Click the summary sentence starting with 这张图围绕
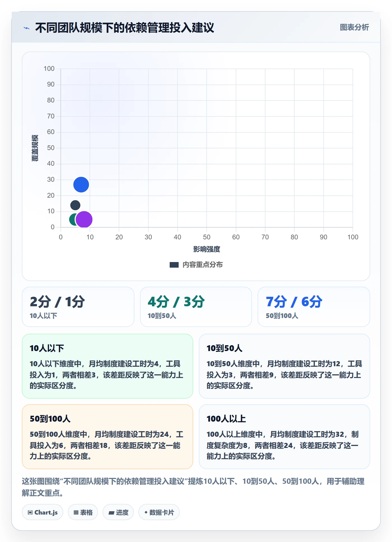 click(193, 487)
